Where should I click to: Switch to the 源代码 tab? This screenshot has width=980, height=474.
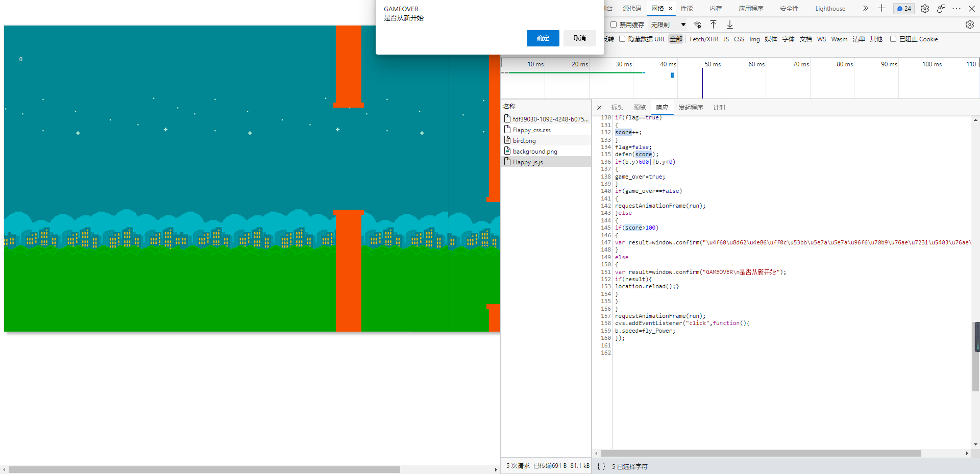click(x=632, y=9)
